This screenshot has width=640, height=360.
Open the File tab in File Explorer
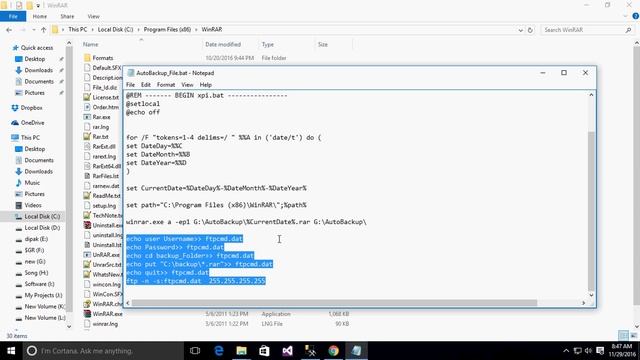tap(13, 16)
